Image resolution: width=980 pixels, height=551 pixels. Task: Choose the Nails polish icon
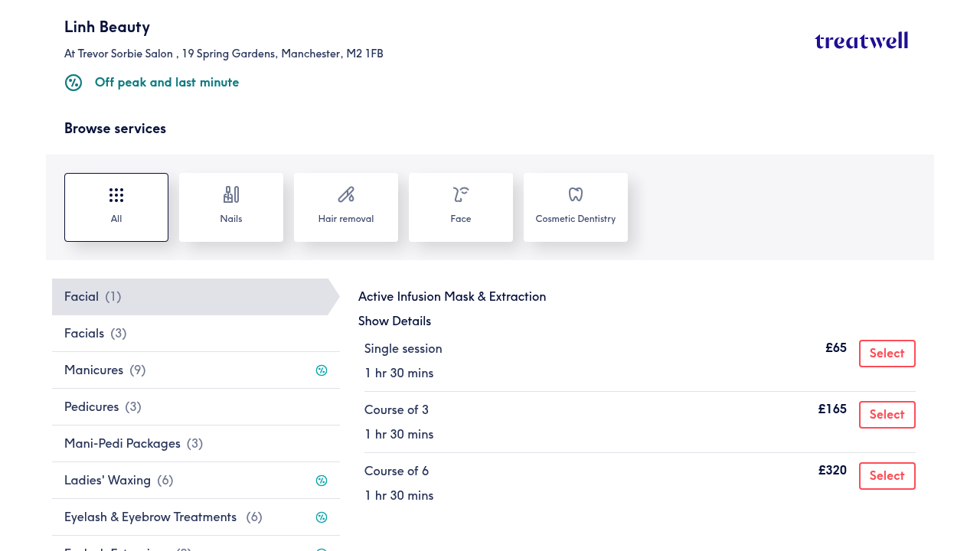coord(231,195)
